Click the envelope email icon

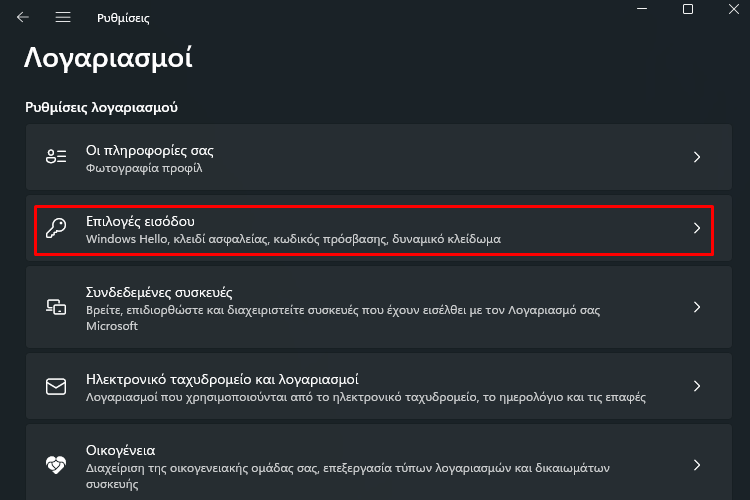(x=56, y=386)
